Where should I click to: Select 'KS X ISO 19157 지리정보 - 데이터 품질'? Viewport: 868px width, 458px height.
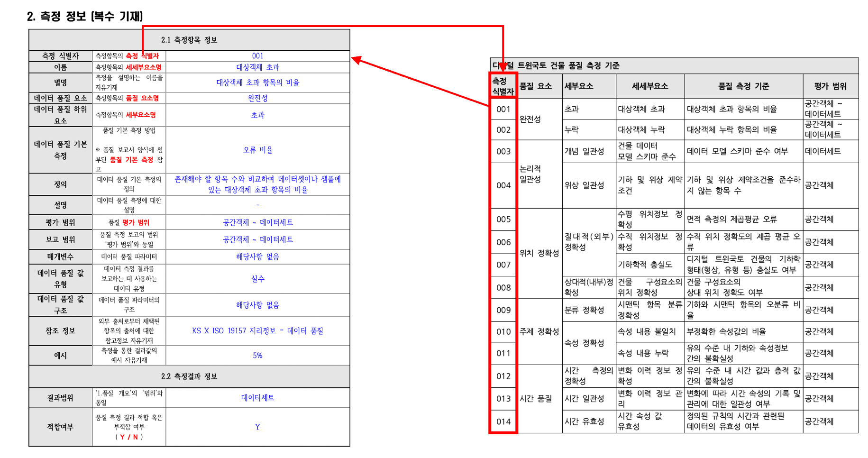pos(257,331)
